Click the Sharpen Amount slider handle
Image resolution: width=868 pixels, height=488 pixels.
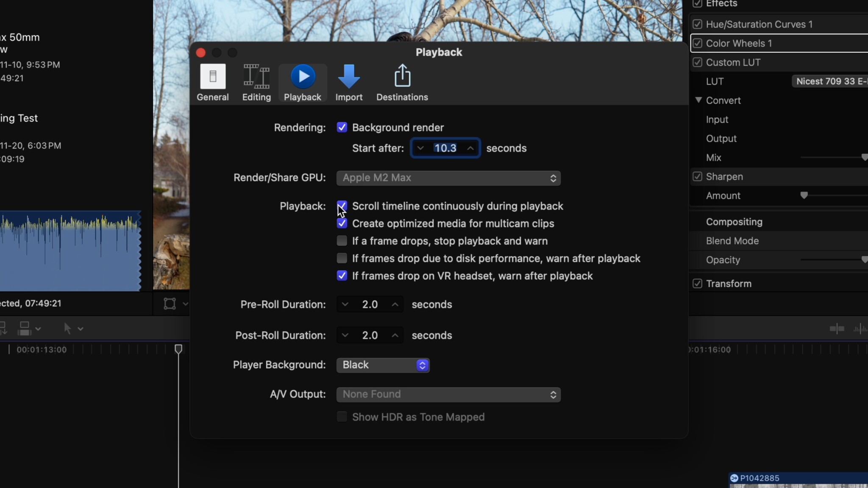click(x=804, y=195)
